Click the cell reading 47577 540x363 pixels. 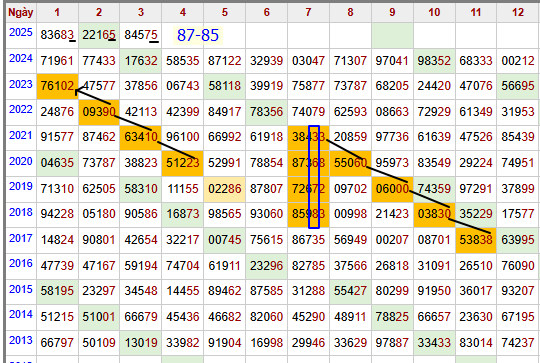(x=99, y=86)
